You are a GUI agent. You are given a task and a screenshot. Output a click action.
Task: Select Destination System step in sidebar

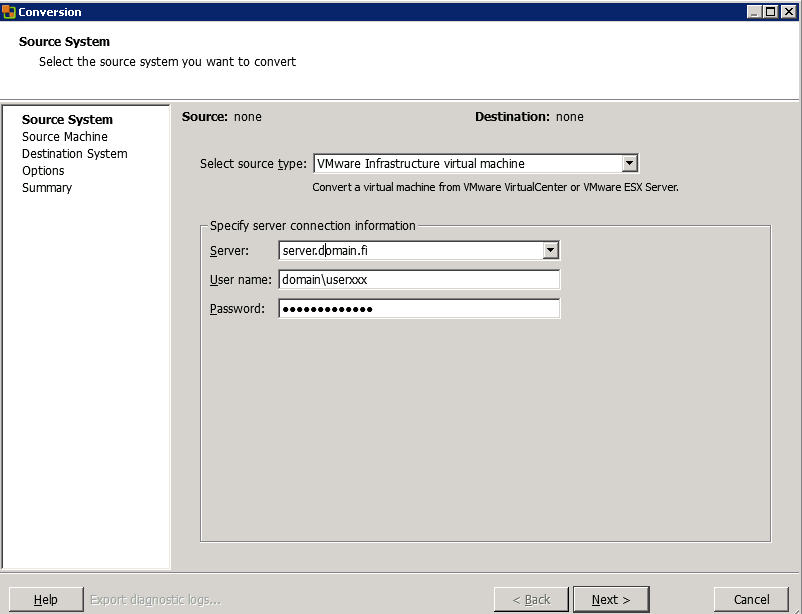[x=75, y=154]
